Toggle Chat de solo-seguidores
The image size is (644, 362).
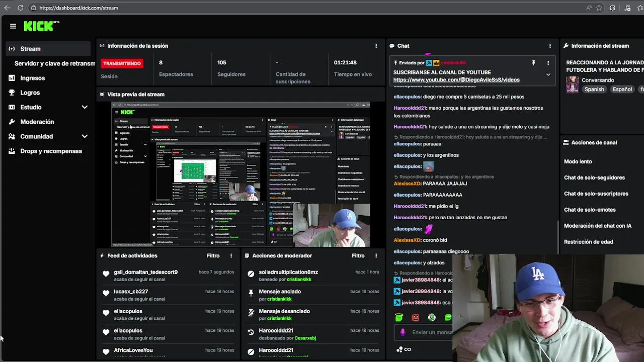tap(594, 177)
